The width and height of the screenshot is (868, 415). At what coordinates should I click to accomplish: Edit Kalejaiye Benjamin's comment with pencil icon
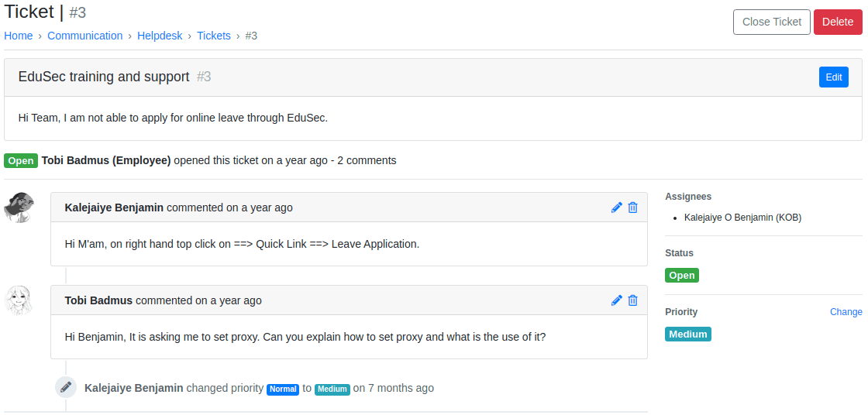617,207
